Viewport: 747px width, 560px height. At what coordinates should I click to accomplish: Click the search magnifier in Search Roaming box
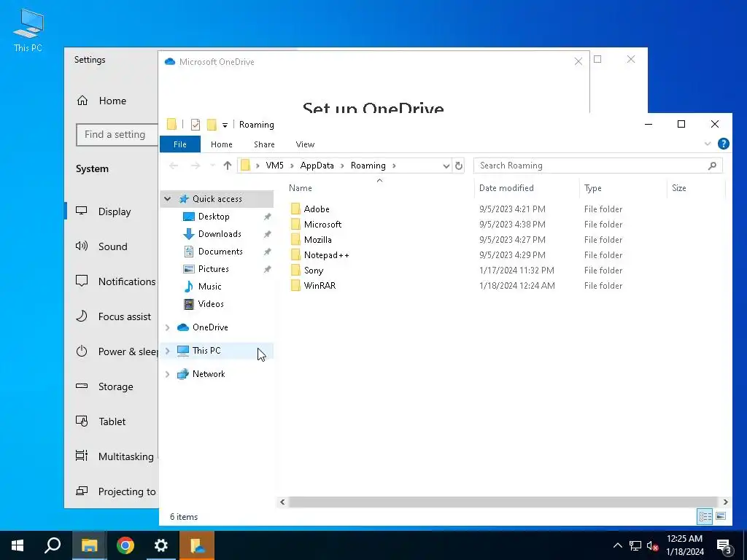(712, 166)
